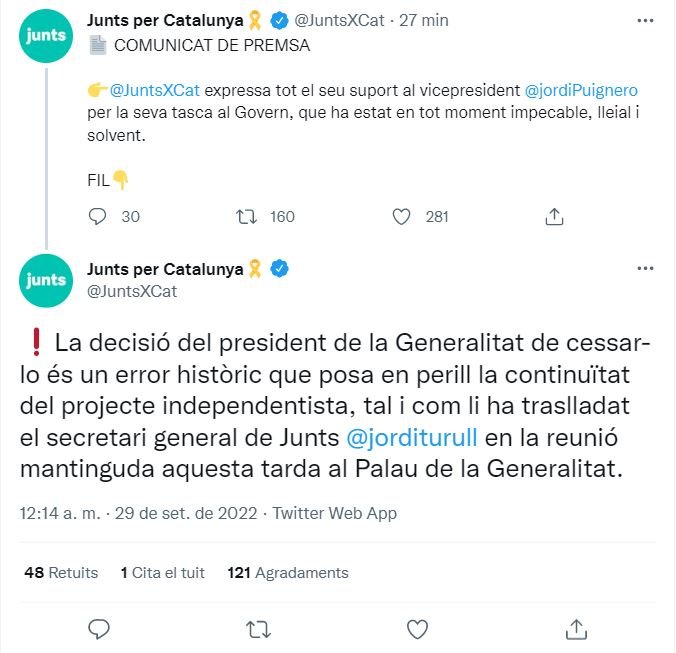Open the first tweet's more options menu
This screenshot has width=676, height=653.
[x=645, y=20]
